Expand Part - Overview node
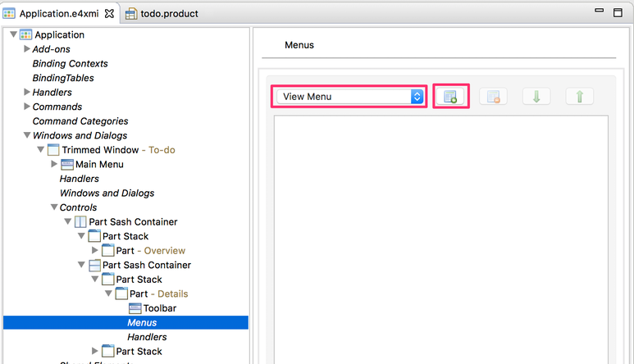 click(x=94, y=251)
